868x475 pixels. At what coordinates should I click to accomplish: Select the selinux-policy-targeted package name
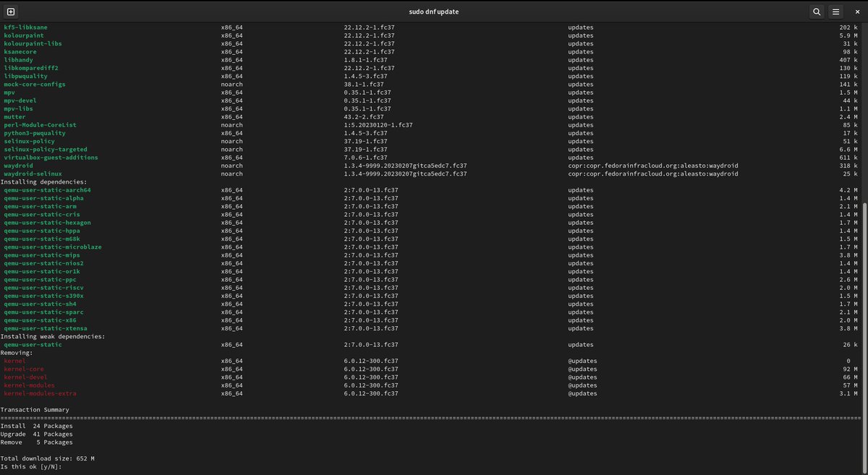click(44, 150)
